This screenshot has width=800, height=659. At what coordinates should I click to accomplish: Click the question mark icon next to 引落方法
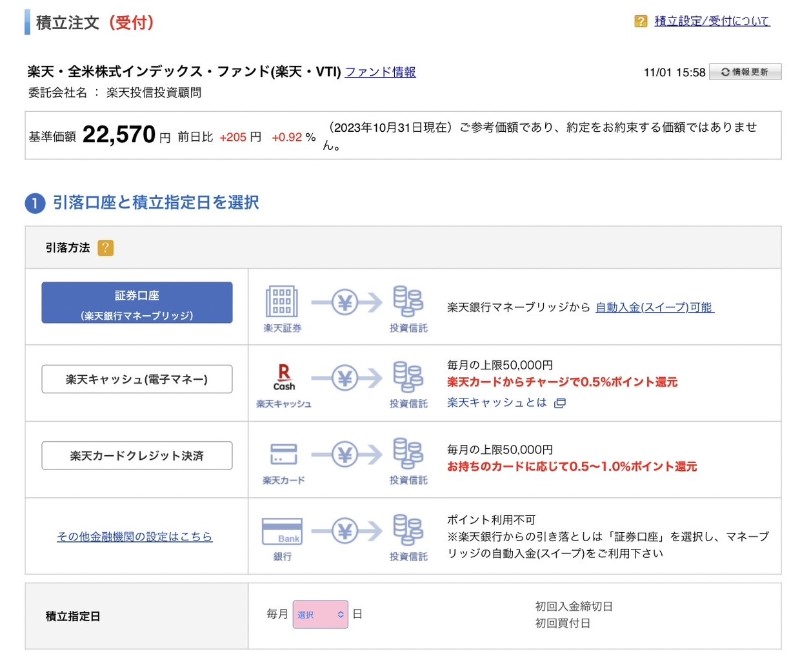(106, 248)
